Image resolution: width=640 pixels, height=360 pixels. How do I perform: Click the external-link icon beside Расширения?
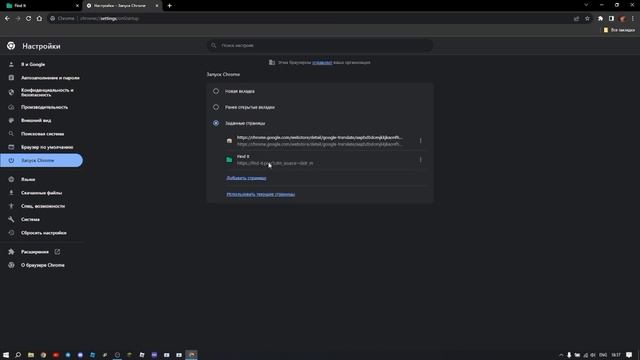[57, 252]
